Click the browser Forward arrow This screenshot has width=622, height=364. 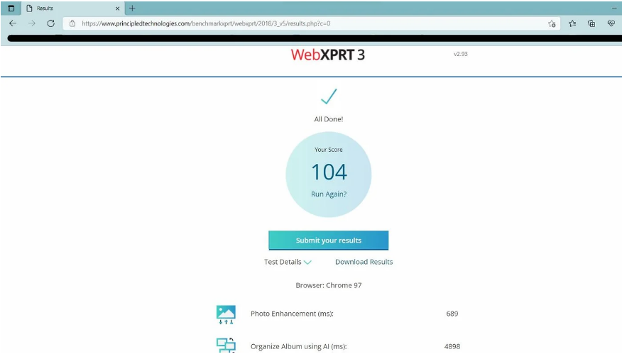click(31, 23)
